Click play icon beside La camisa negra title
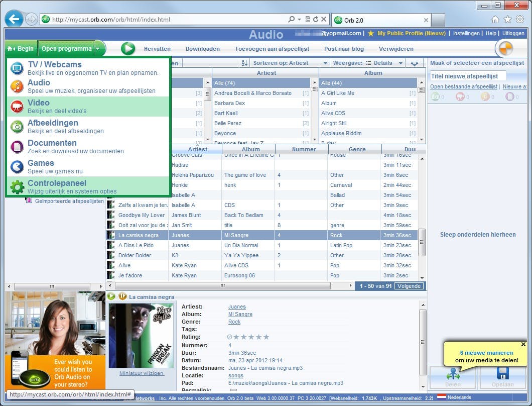This screenshot has width=532, height=406. [x=111, y=296]
